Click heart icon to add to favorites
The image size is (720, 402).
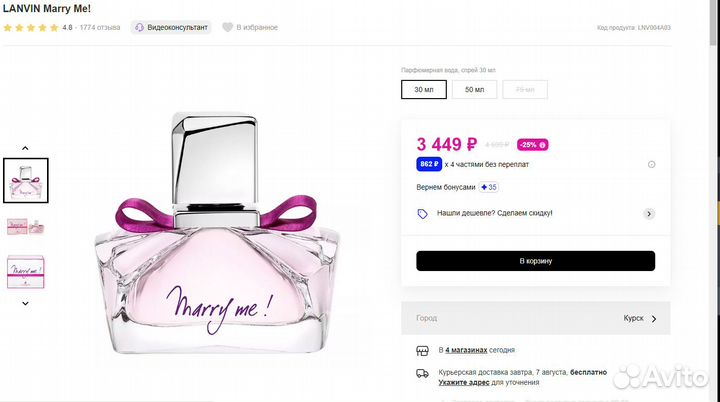(227, 27)
